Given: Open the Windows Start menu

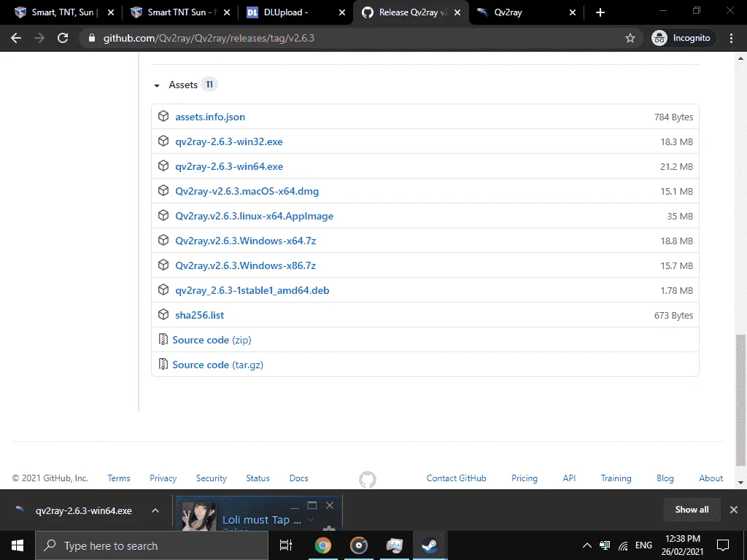Looking at the screenshot, I should pyautogui.click(x=18, y=545).
